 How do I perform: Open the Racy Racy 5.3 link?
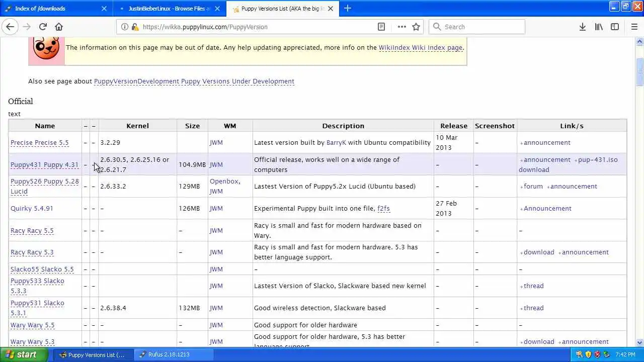pyautogui.click(x=32, y=252)
